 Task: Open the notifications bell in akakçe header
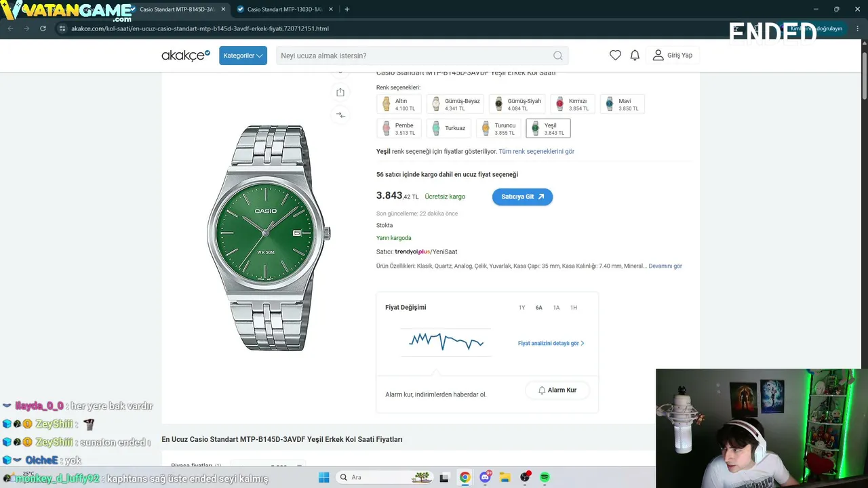(635, 56)
